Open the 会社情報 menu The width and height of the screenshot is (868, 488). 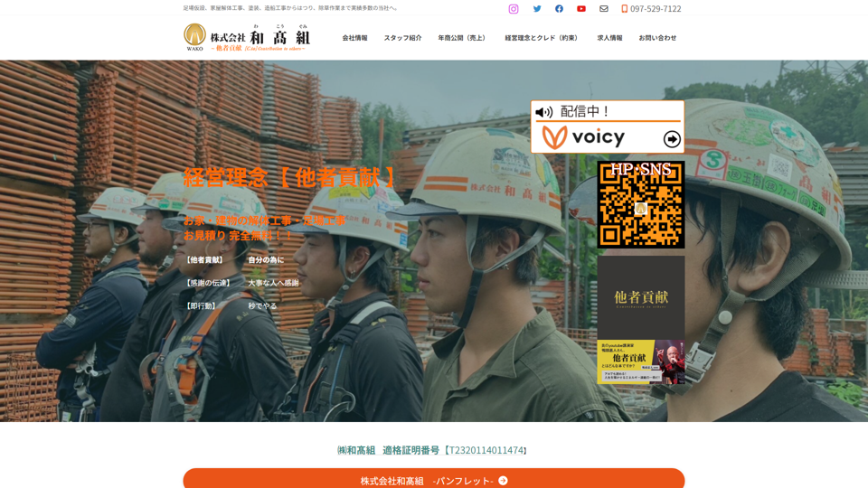354,38
